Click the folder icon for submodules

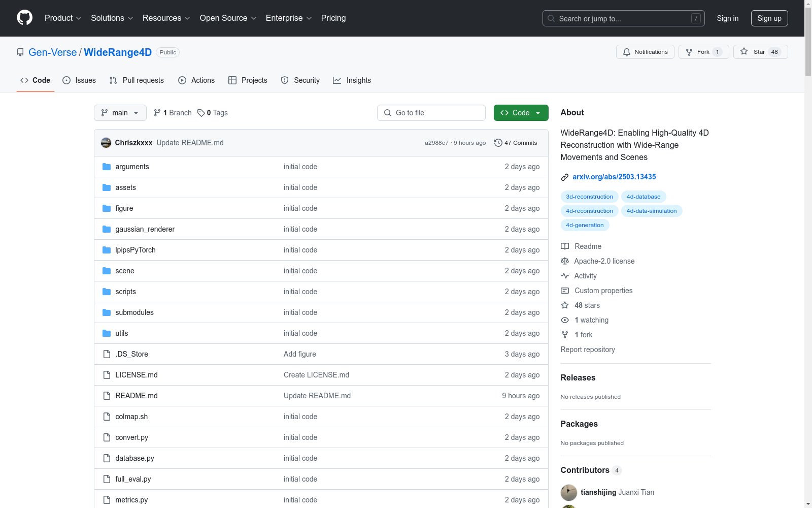[107, 312]
